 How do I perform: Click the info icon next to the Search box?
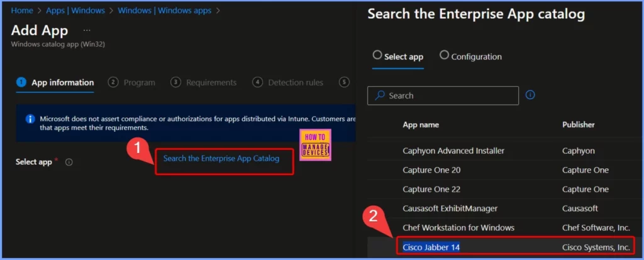[530, 95]
